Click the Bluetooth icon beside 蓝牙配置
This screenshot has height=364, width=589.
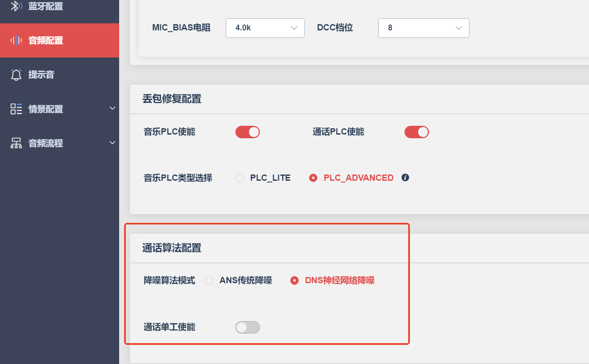coord(16,6)
